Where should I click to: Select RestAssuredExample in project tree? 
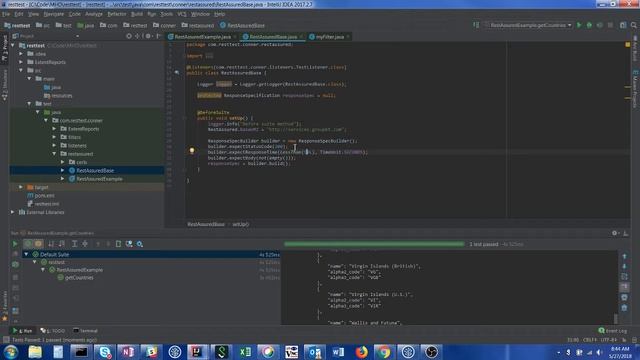coord(99,179)
